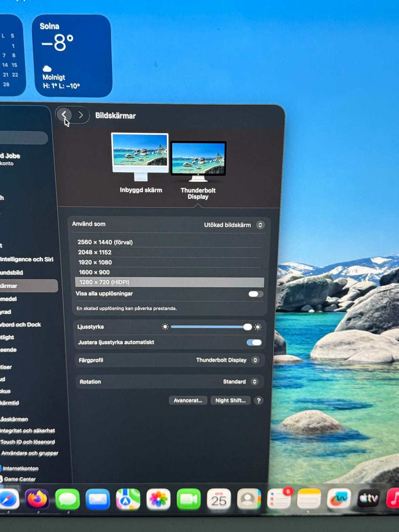Select the 1920 × 1080 resolution
The width and height of the screenshot is (399, 532).
[x=95, y=262]
